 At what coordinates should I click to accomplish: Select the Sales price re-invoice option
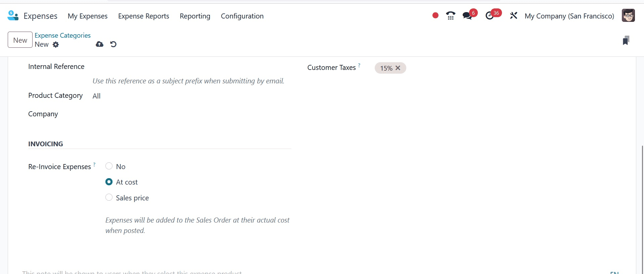pos(109,197)
